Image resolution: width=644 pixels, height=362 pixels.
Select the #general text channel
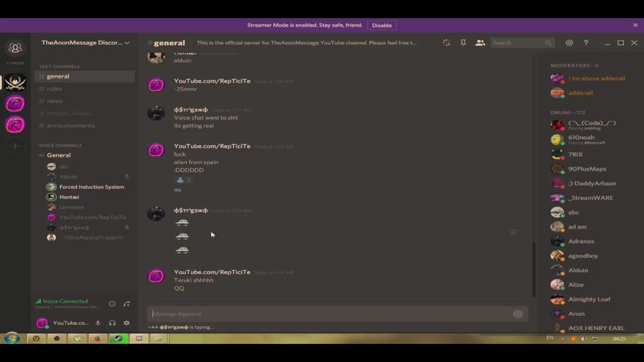85,76
